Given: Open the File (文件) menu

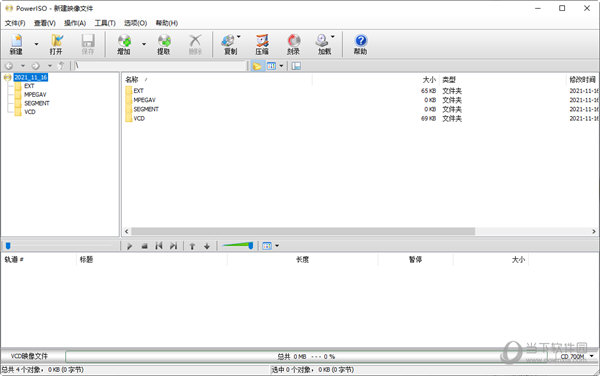Looking at the screenshot, I should (x=15, y=23).
